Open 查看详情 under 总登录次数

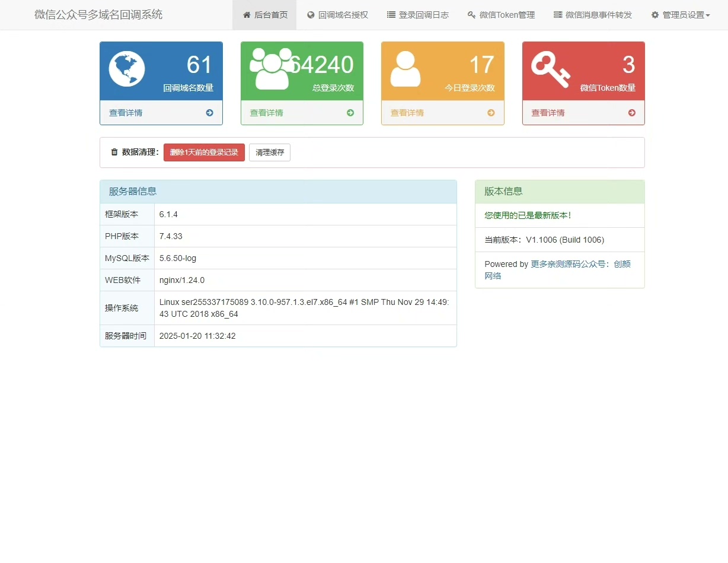[267, 113]
